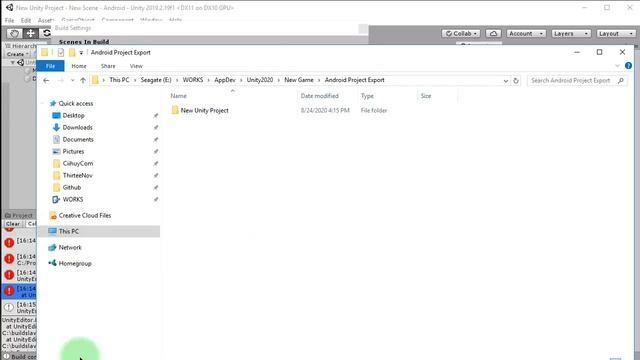Image resolution: width=640 pixels, height=360 pixels.
Task: Click WORKS in the address breadcrumb
Action: tap(193, 80)
